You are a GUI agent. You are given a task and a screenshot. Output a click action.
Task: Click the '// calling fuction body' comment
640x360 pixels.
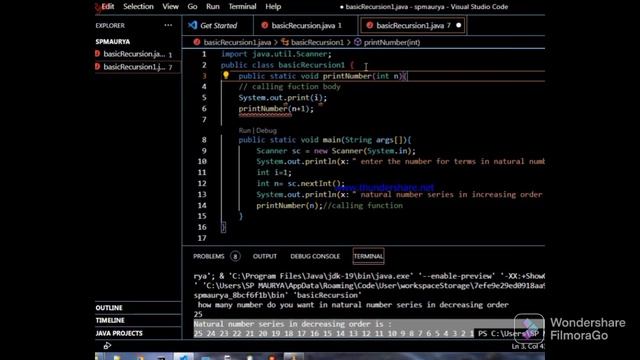[290, 87]
